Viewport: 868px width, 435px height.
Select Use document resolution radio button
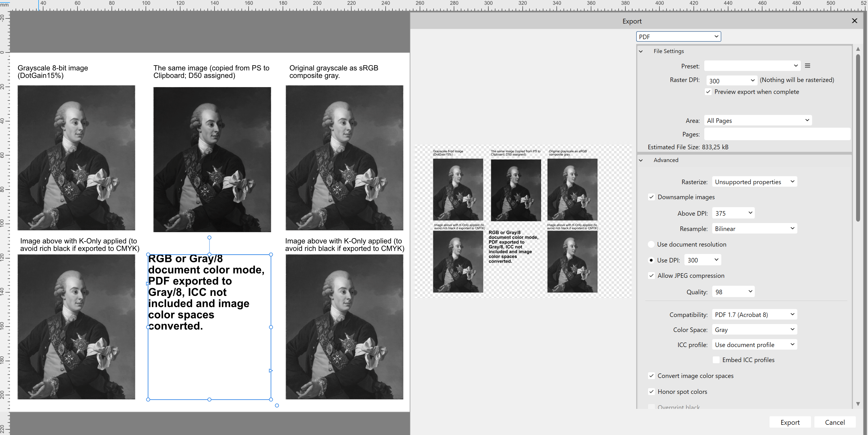coord(651,244)
